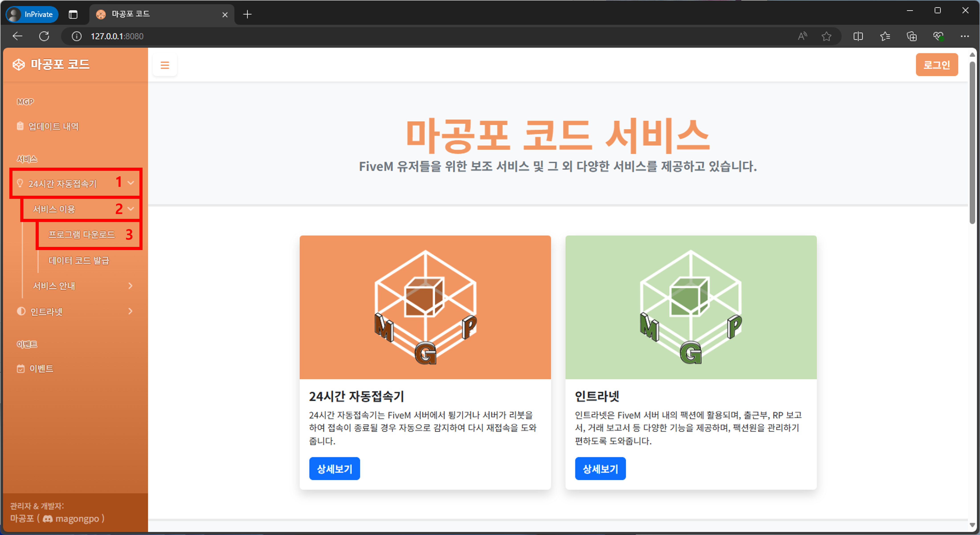Click the FiveM 유저들을 위한 subtitle text
Viewport: 980px width, 535px height.
click(558, 166)
